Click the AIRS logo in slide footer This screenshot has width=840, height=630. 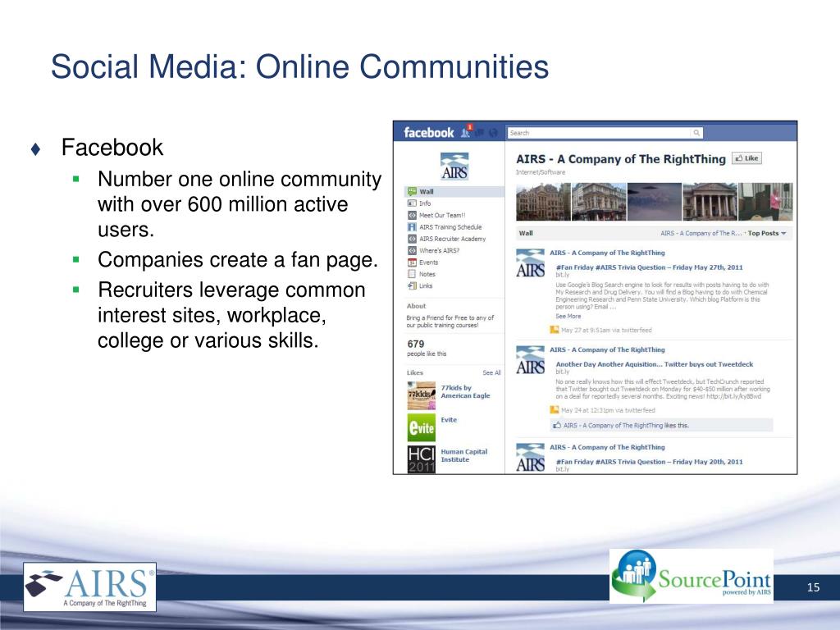coord(90,587)
